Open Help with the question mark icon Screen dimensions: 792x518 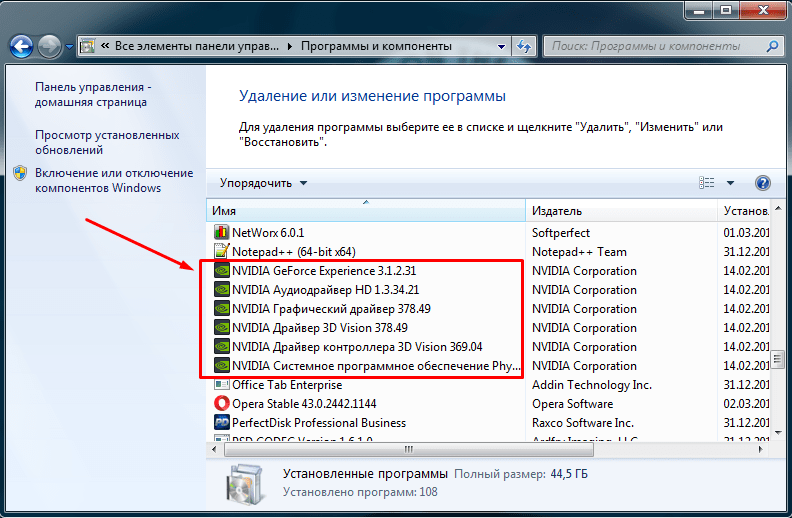pyautogui.click(x=763, y=183)
